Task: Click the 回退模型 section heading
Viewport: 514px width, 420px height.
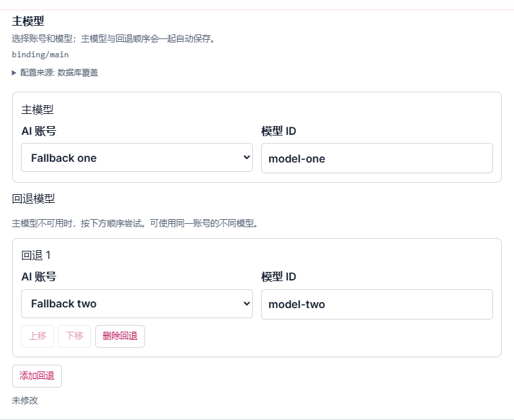Action: (x=34, y=198)
